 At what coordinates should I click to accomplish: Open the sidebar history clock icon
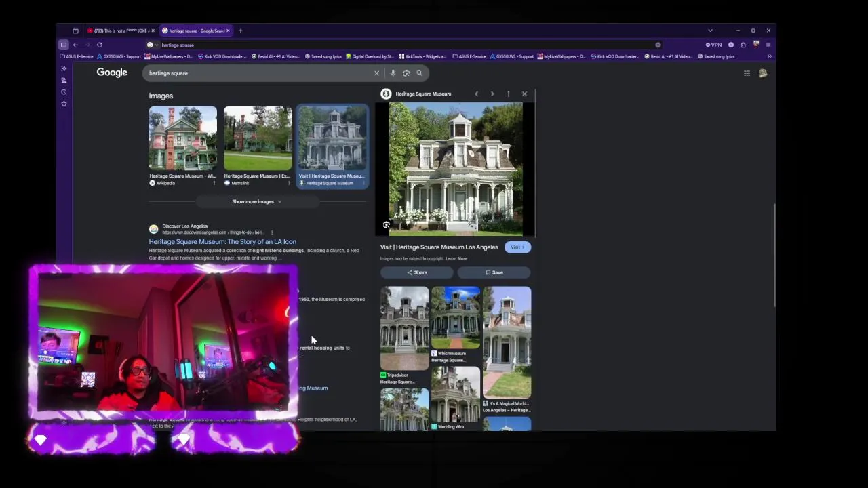click(x=64, y=92)
